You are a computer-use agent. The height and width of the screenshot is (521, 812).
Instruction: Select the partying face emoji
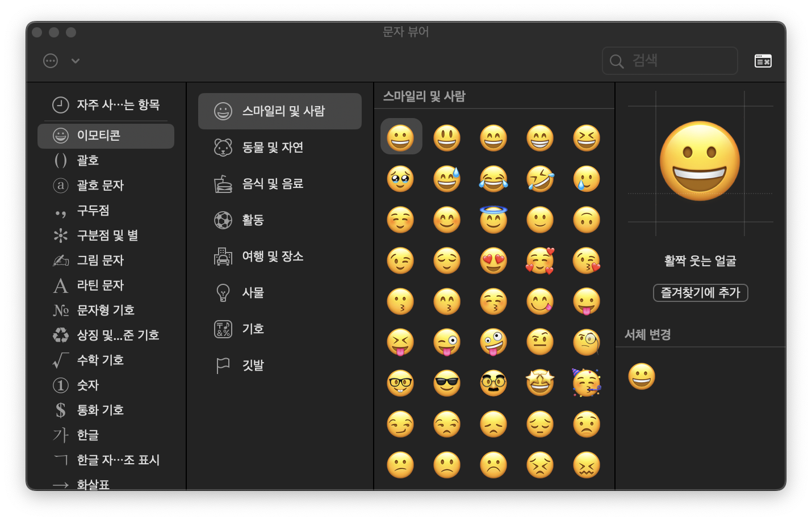click(587, 383)
